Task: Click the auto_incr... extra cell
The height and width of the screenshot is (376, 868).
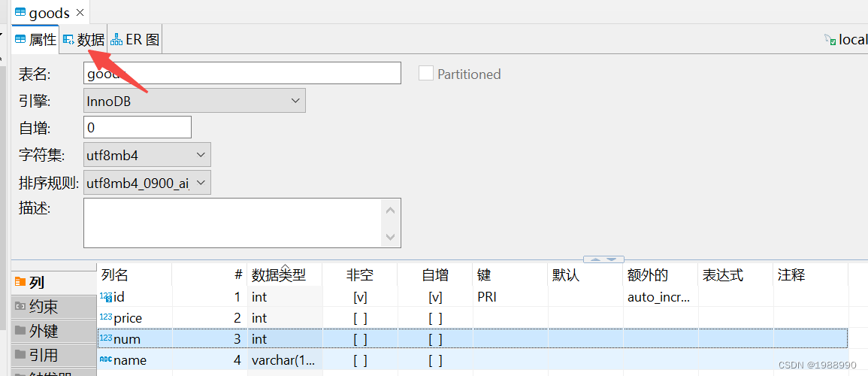Action: [x=661, y=297]
